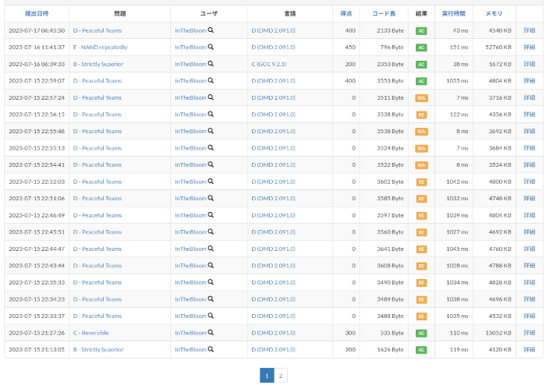
Task: Go to page 2 of submissions
Action: 281,376
